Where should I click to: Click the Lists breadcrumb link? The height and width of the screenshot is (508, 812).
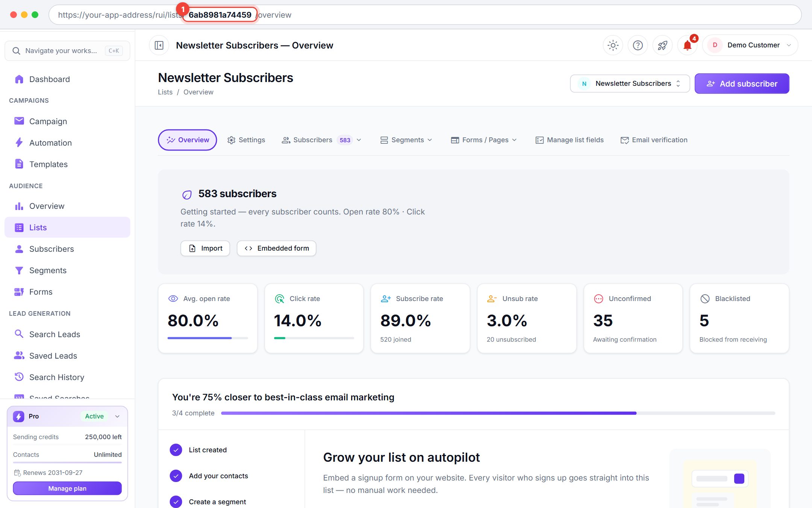pos(165,92)
